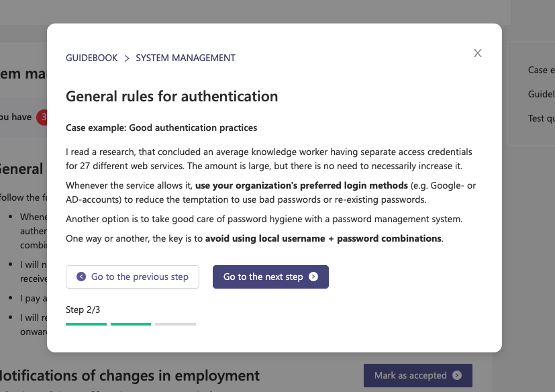Click the General rules for authentication heading
555x392 pixels.
click(x=172, y=96)
